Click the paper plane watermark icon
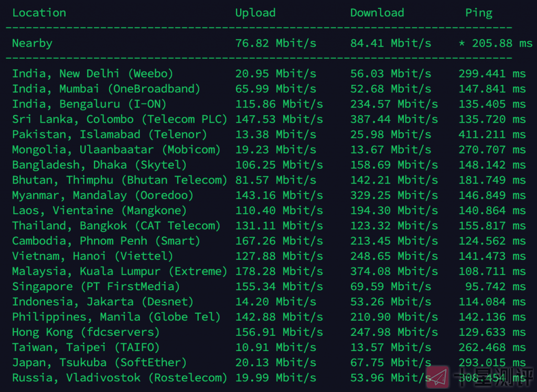Viewport: 537px width, 392px height. (x=438, y=377)
